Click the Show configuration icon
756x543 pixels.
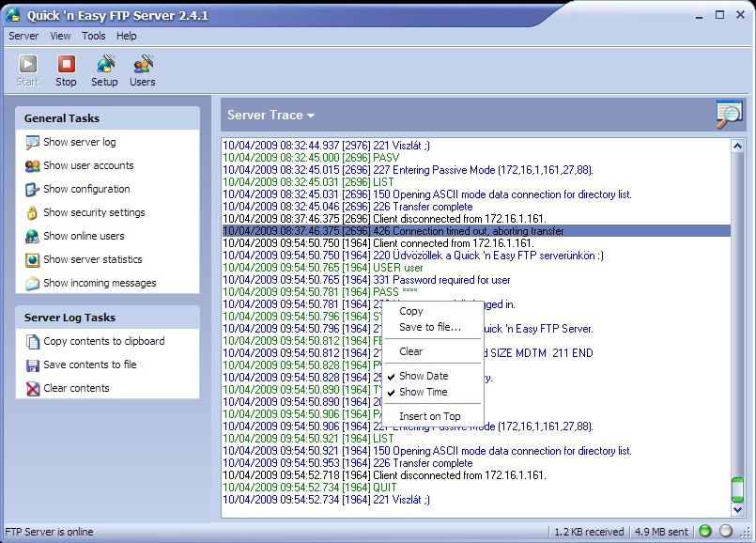(x=32, y=190)
